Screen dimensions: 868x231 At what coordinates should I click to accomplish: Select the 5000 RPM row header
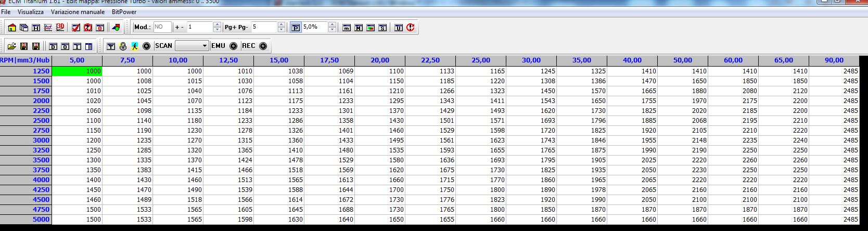tap(25, 220)
